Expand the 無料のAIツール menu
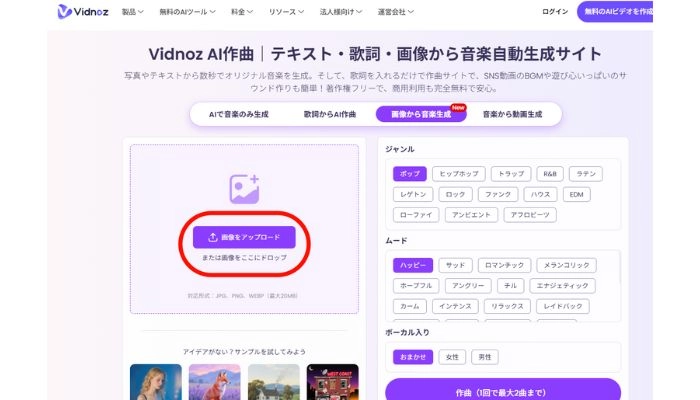This screenshot has width=700, height=400. [x=188, y=12]
